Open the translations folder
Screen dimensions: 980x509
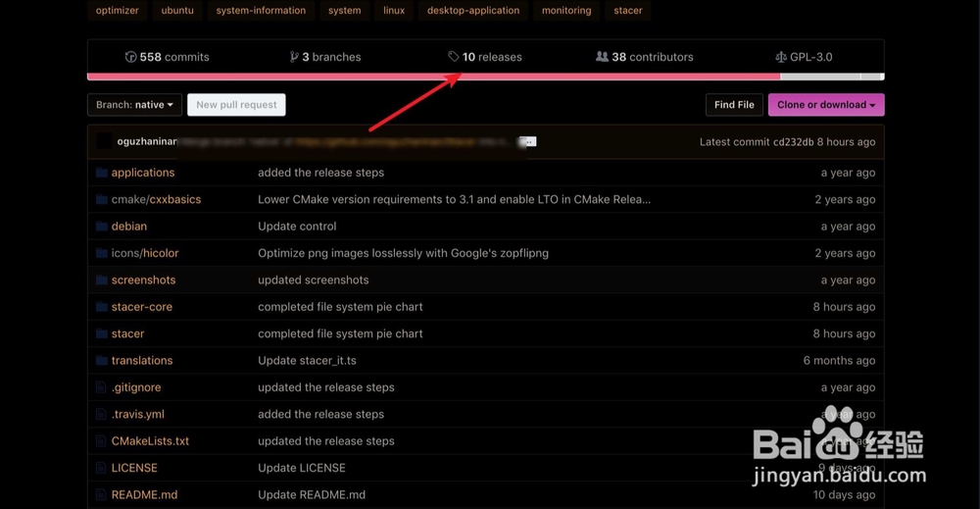142,361
